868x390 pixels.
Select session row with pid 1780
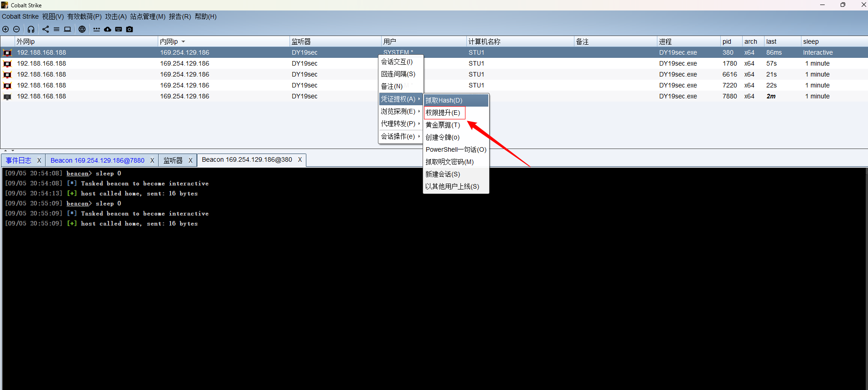point(434,63)
